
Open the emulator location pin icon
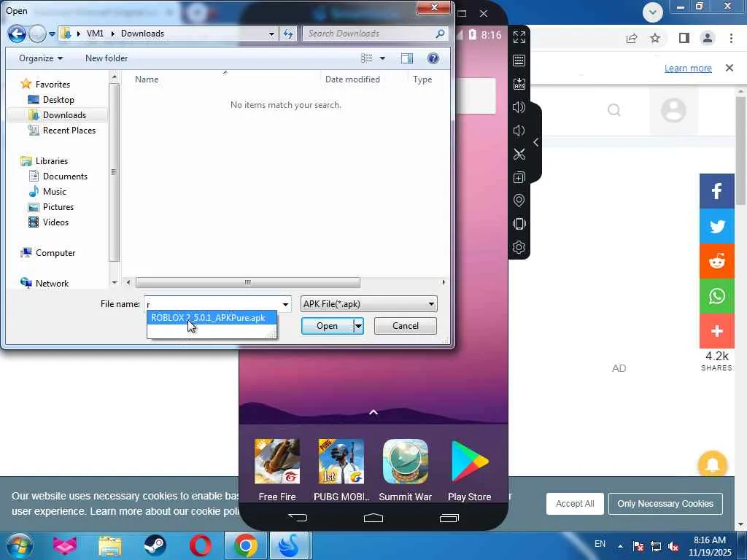click(519, 201)
